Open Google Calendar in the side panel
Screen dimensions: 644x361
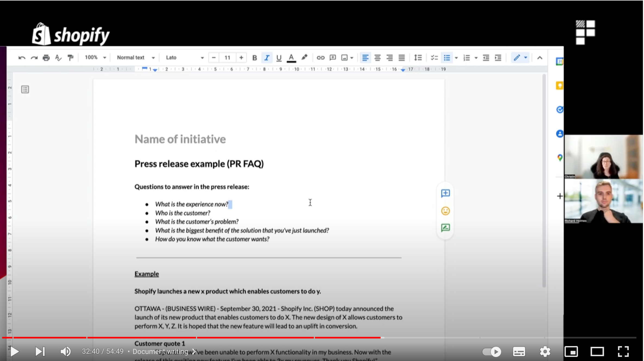[x=560, y=62]
